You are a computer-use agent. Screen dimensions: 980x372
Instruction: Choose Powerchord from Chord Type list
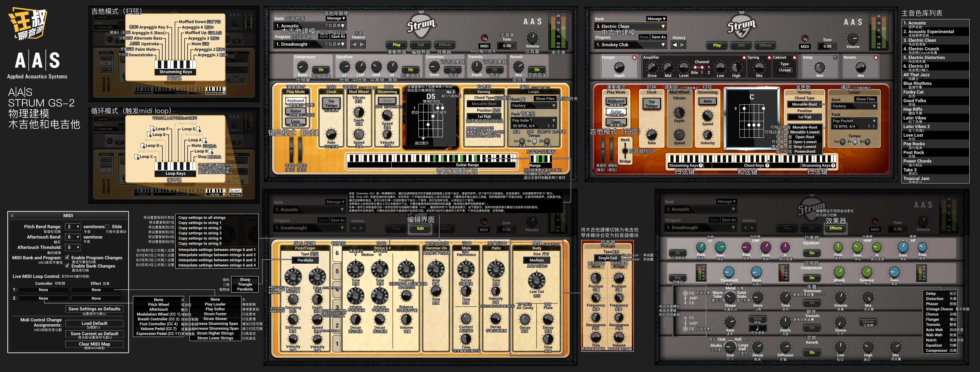pyautogui.click(x=805, y=152)
